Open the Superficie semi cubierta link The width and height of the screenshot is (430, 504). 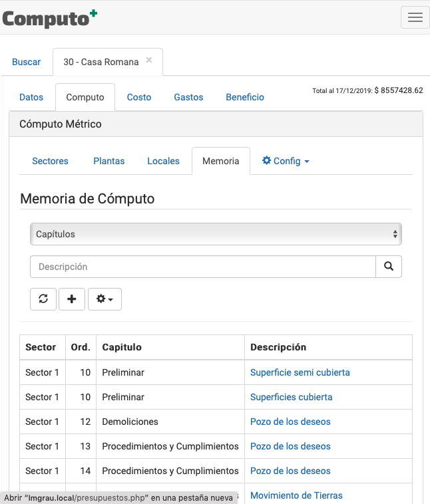tap(300, 372)
